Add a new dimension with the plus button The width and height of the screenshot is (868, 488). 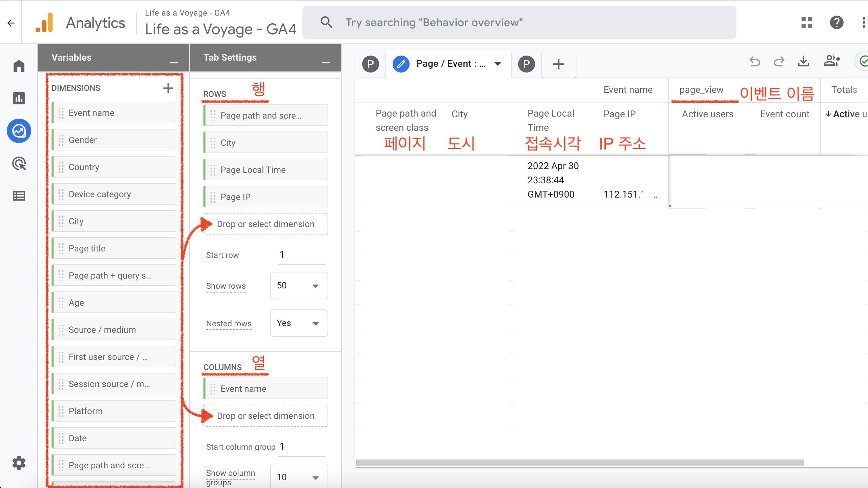[168, 88]
